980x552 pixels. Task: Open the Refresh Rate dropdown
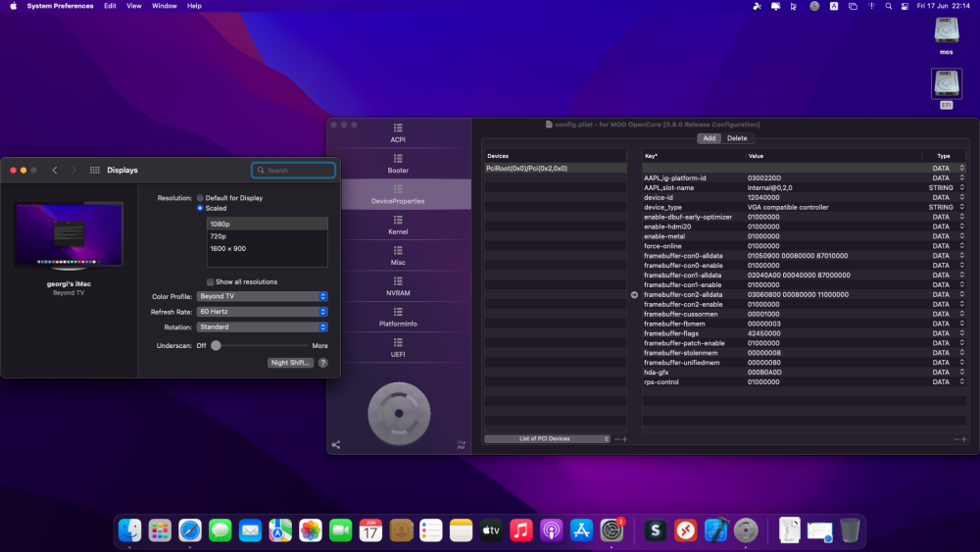click(x=263, y=312)
